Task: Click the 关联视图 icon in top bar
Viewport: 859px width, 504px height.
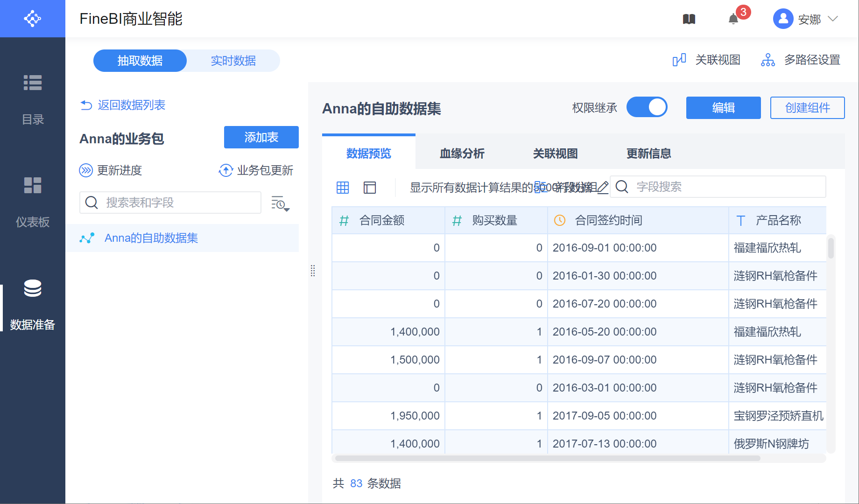Action: [679, 60]
